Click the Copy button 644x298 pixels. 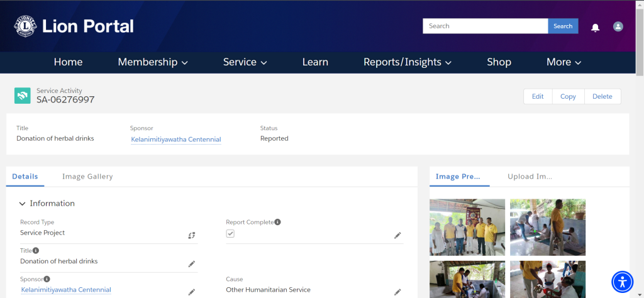tap(568, 96)
